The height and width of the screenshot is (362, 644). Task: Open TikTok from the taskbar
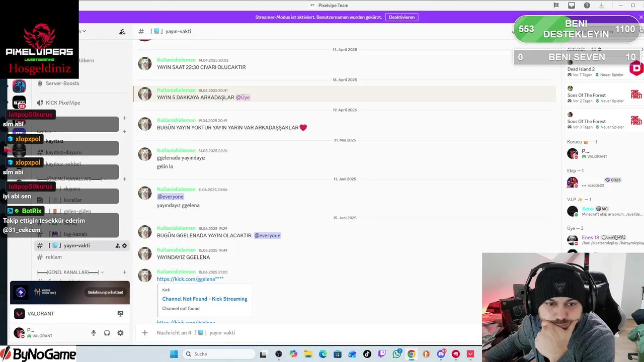(x=367, y=354)
